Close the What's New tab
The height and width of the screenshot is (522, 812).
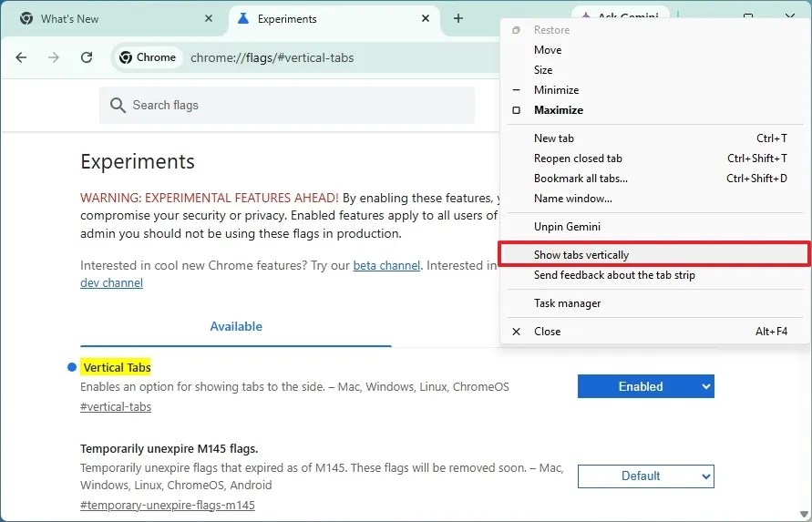click(x=208, y=18)
